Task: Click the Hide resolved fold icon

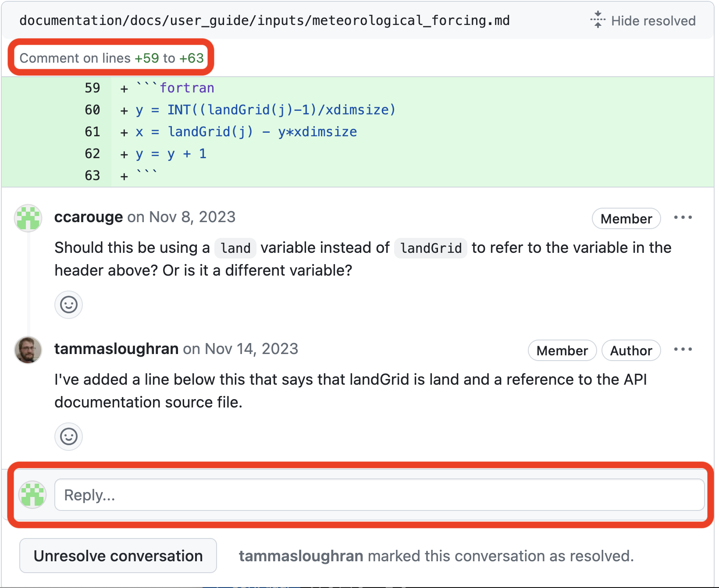Action: pyautogui.click(x=598, y=20)
